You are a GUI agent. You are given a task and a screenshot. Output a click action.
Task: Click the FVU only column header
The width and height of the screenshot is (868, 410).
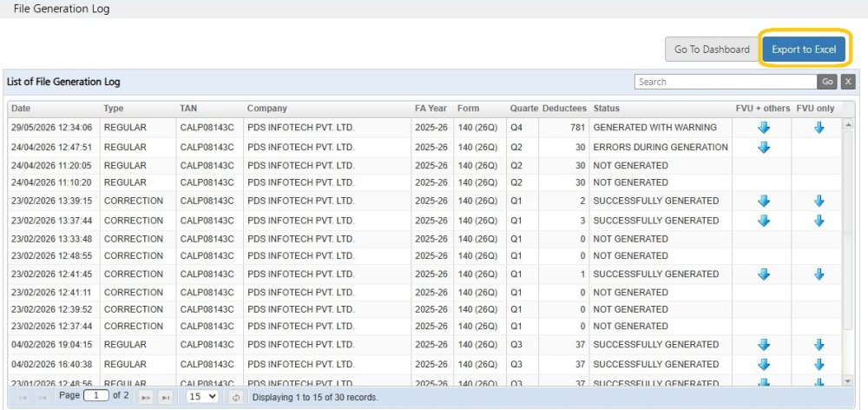coord(815,109)
